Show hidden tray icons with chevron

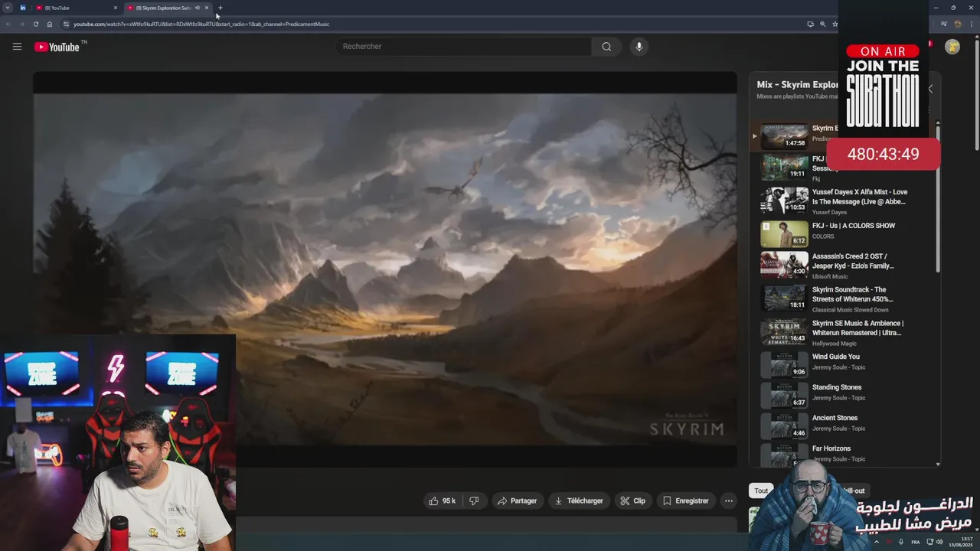click(877, 542)
